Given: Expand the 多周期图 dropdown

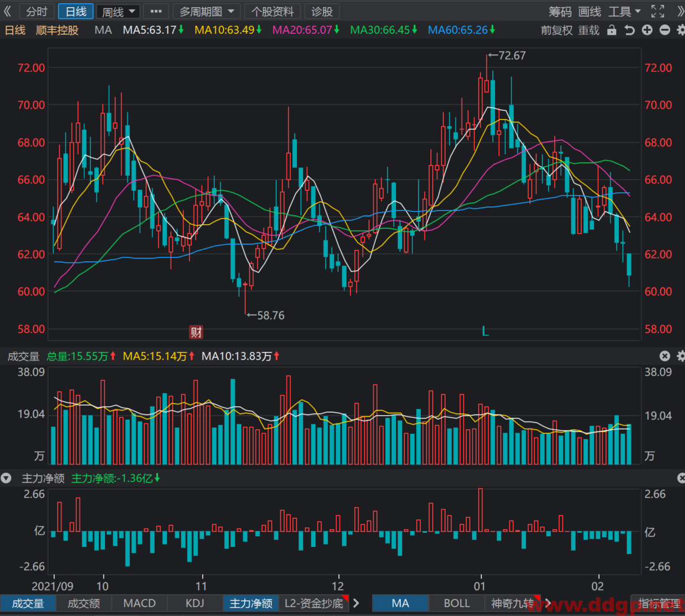Looking at the screenshot, I should pyautogui.click(x=207, y=11).
